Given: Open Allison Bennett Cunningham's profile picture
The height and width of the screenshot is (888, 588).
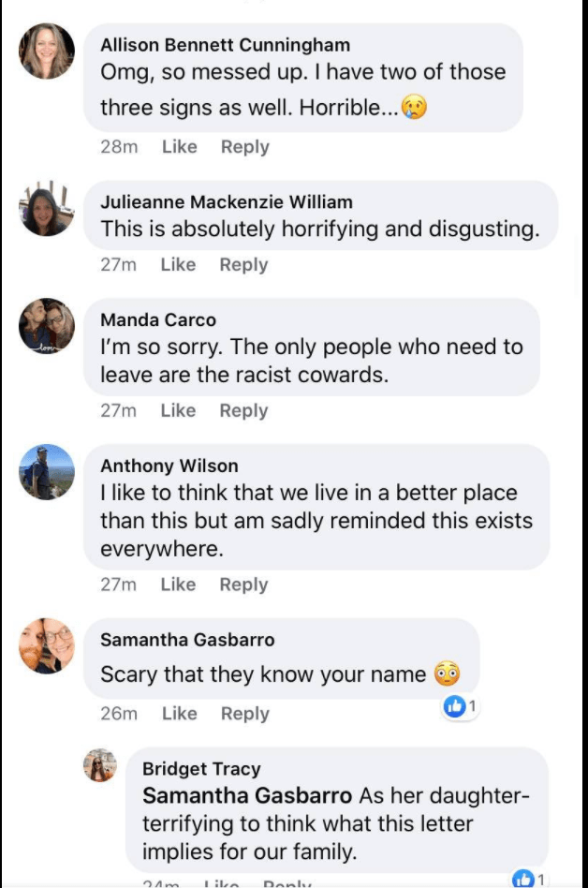Looking at the screenshot, I should pyautogui.click(x=47, y=51).
